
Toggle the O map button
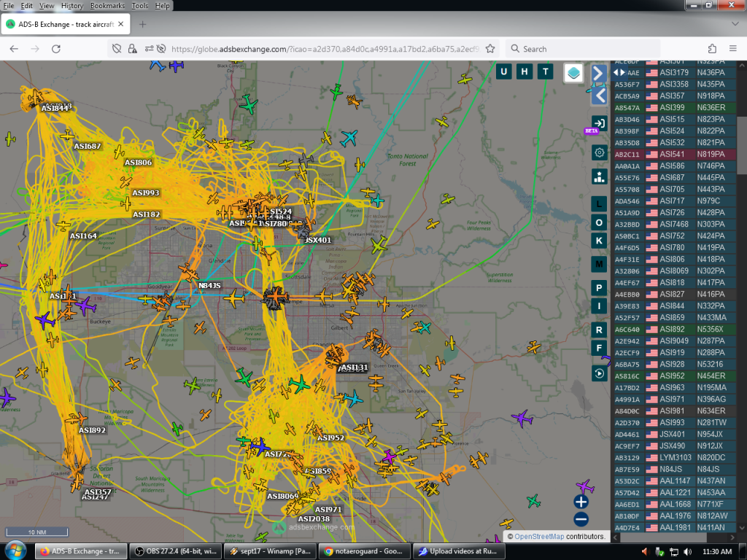pyautogui.click(x=599, y=222)
